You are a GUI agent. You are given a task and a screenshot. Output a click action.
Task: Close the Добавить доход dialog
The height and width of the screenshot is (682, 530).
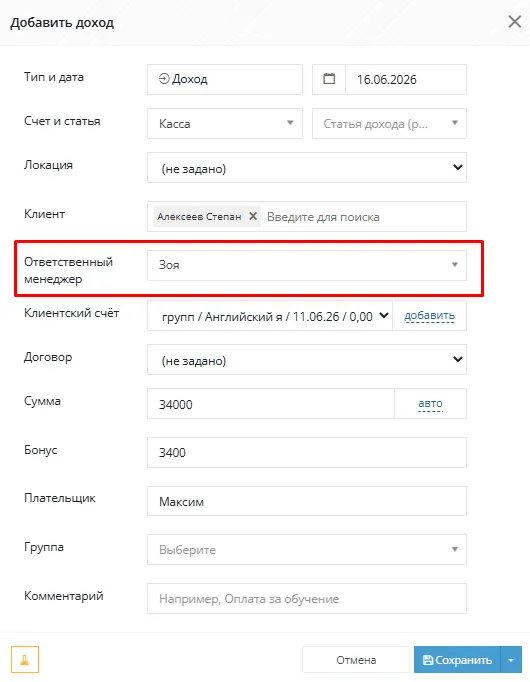pyautogui.click(x=514, y=22)
